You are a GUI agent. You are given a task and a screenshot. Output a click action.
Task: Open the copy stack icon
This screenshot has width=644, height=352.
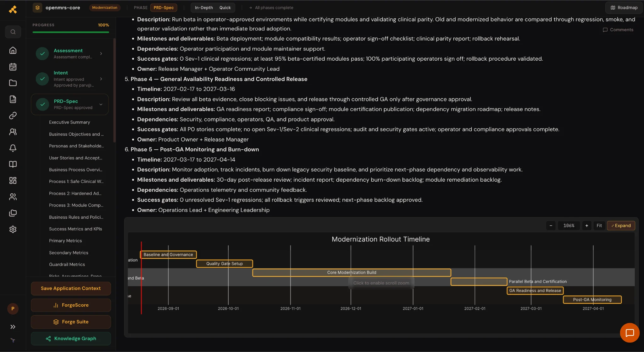pyautogui.click(x=13, y=213)
